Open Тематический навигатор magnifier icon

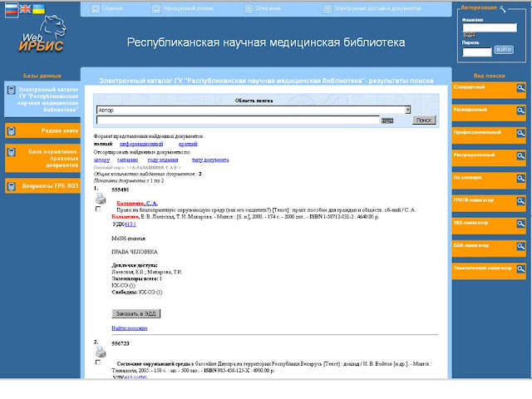520,269
